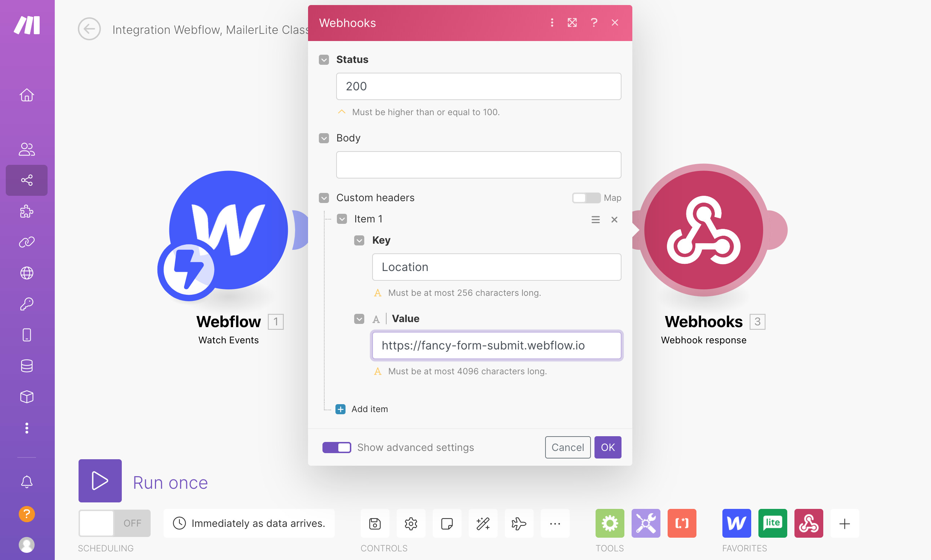Click into the Body input field

click(x=478, y=165)
